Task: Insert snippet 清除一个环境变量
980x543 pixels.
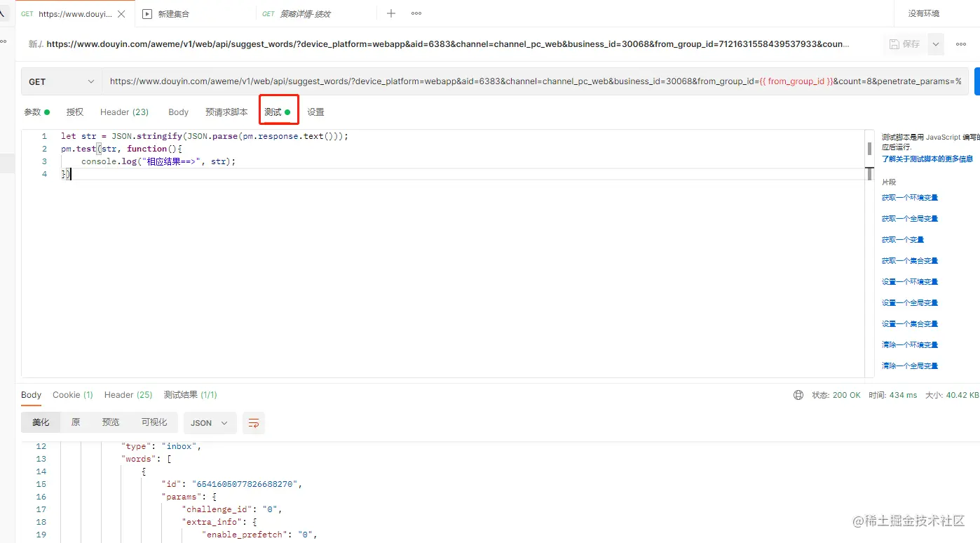Action: pyautogui.click(x=910, y=345)
